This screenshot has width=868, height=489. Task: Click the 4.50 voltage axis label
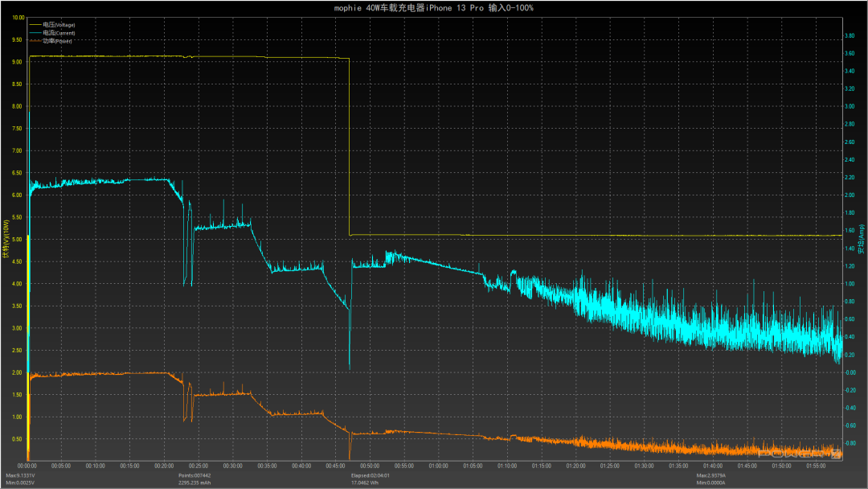tap(17, 262)
